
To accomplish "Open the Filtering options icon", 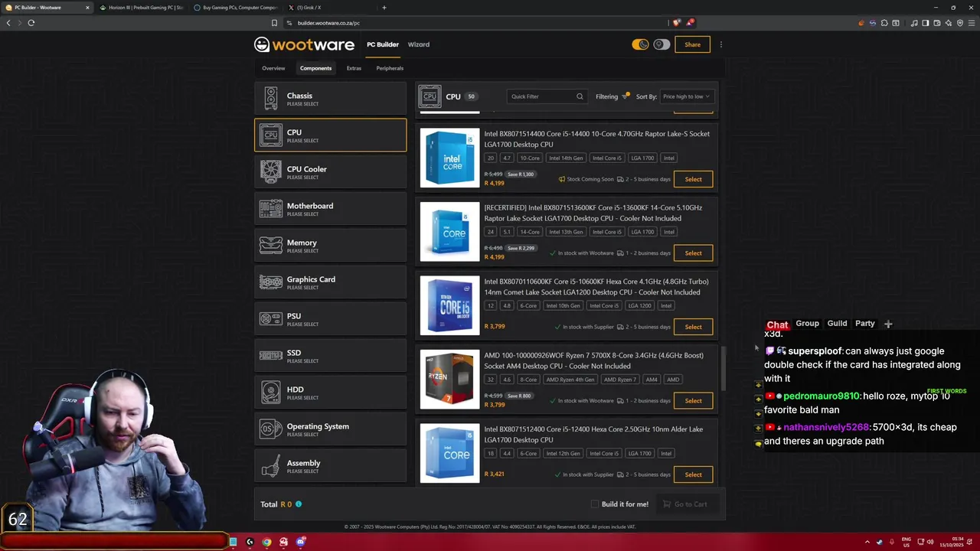I will (626, 96).
